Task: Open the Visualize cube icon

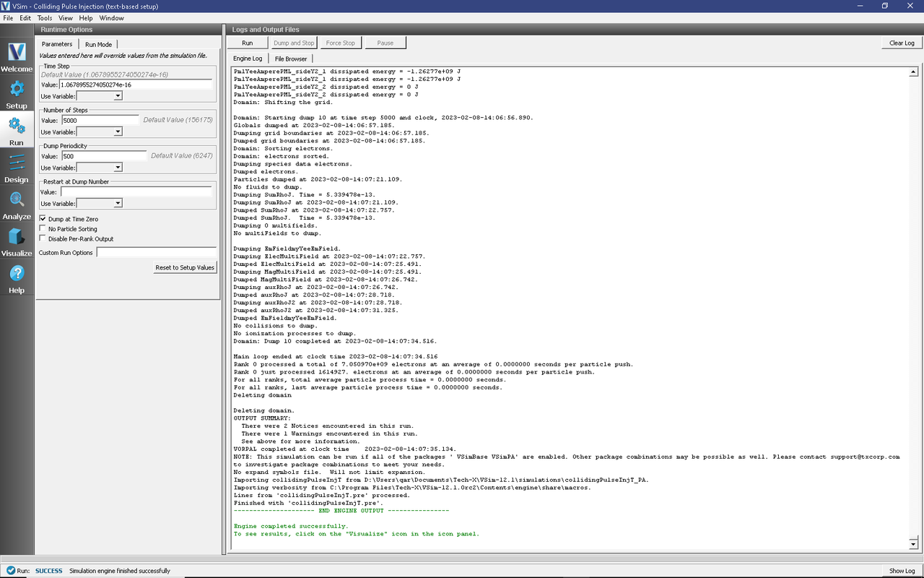Action: pos(17,242)
